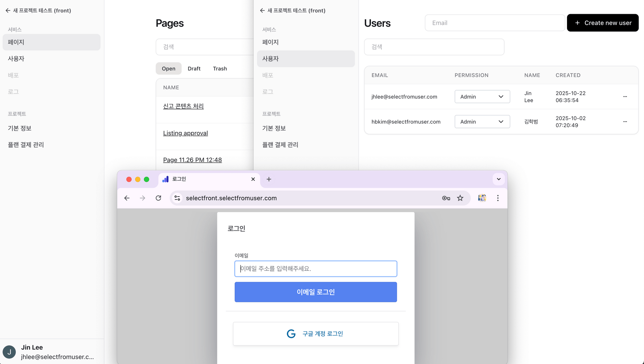644x364 pixels.
Task: Open the Listing approval page link
Action: click(x=185, y=133)
